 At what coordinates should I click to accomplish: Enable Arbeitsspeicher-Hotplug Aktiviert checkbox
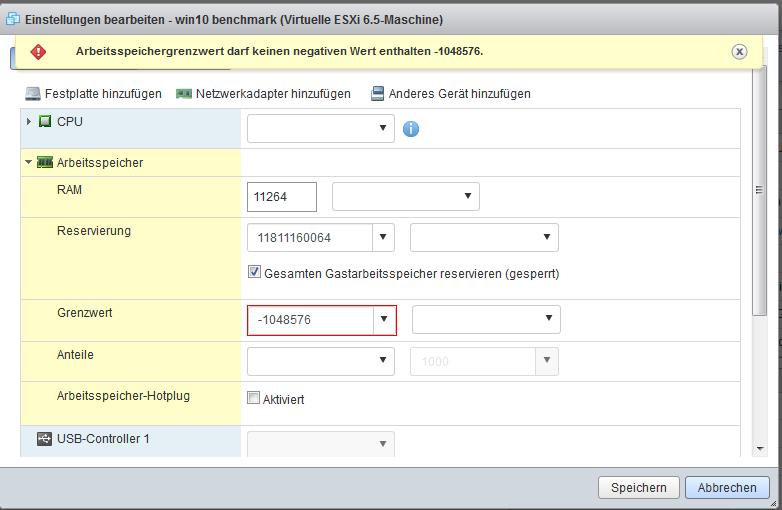[x=254, y=399]
